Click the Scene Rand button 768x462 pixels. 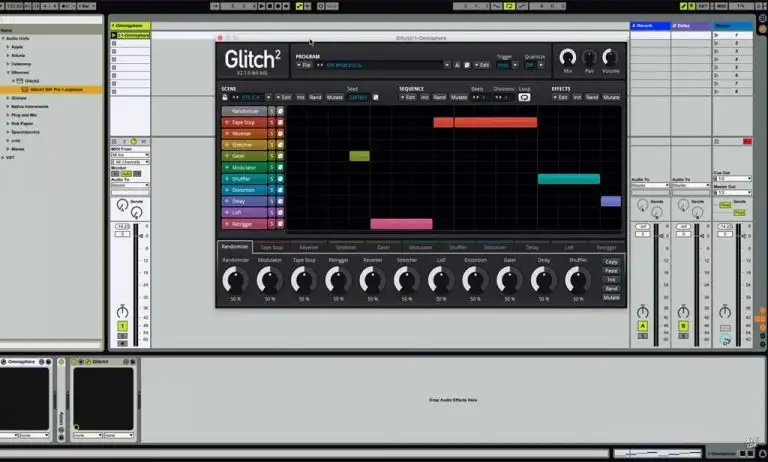(316, 97)
